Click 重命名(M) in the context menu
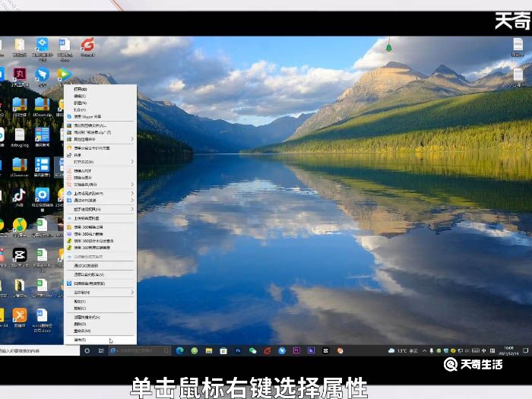This screenshot has width=532, height=399. [82, 331]
